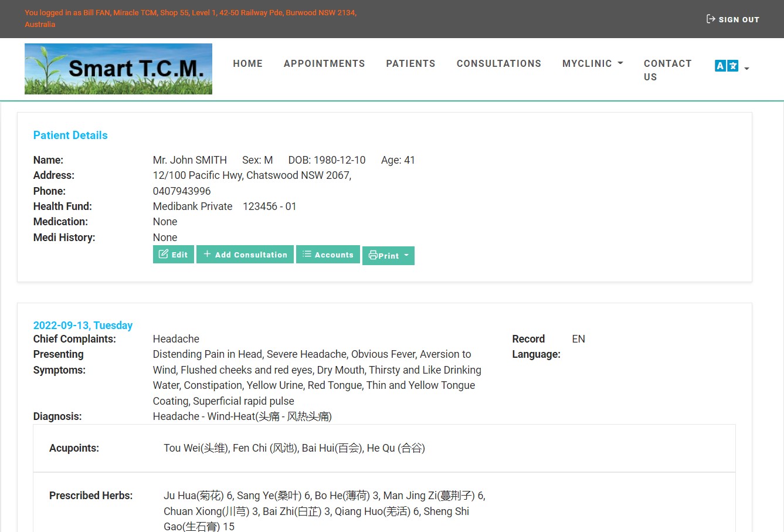This screenshot has width=784, height=532.
Task: Add a new consultation
Action: click(x=245, y=255)
